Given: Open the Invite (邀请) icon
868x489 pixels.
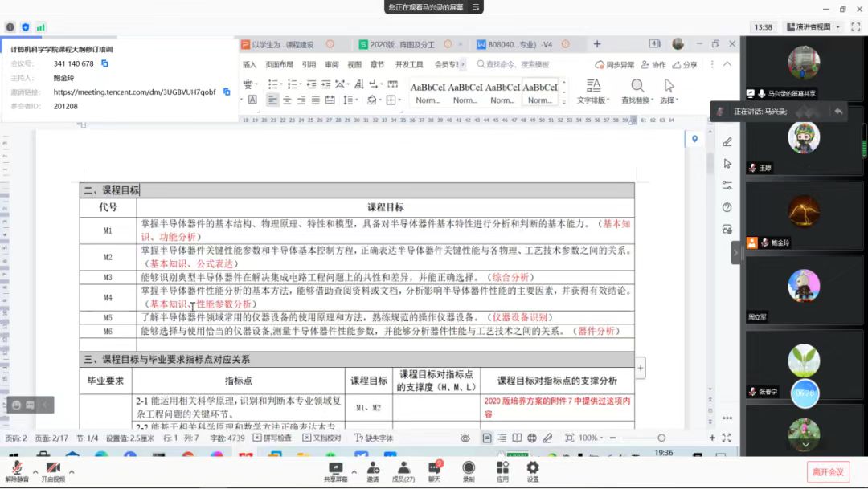Looking at the screenshot, I should click(373, 471).
